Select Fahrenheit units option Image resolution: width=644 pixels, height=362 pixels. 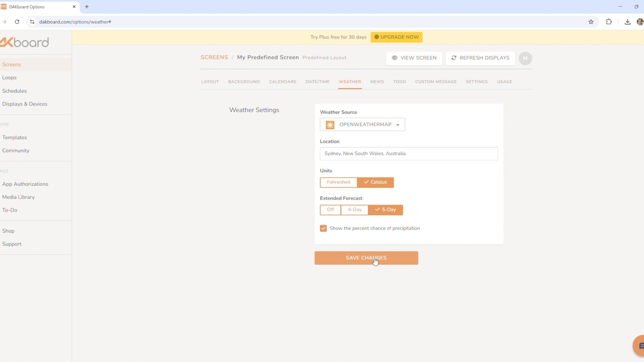(338, 182)
